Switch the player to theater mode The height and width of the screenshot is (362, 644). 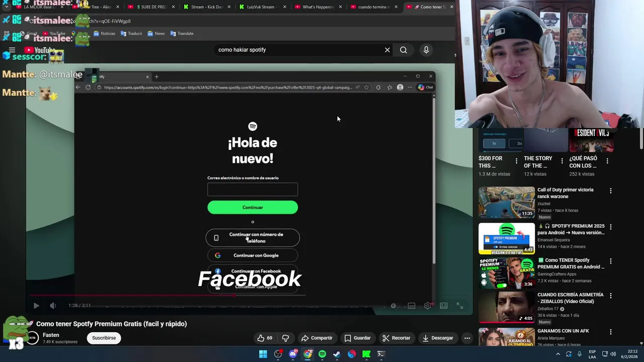(444, 305)
